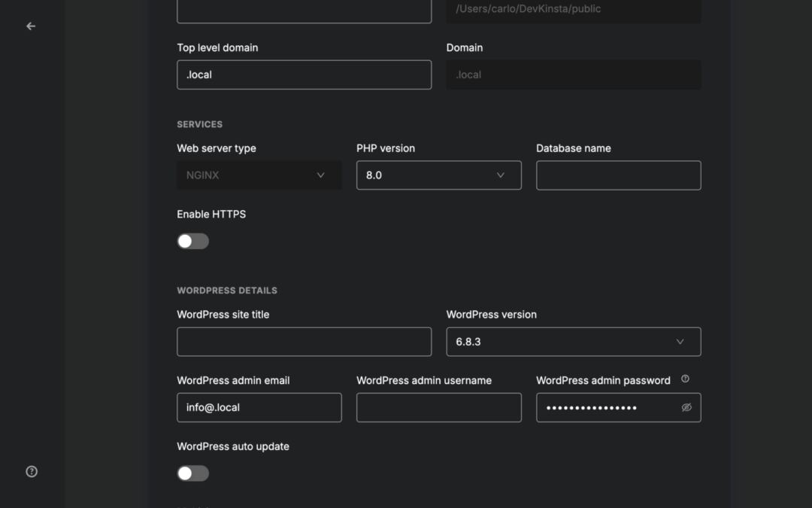812x508 pixels.
Task: Click the admin email field showing info@.local
Action: (x=259, y=407)
